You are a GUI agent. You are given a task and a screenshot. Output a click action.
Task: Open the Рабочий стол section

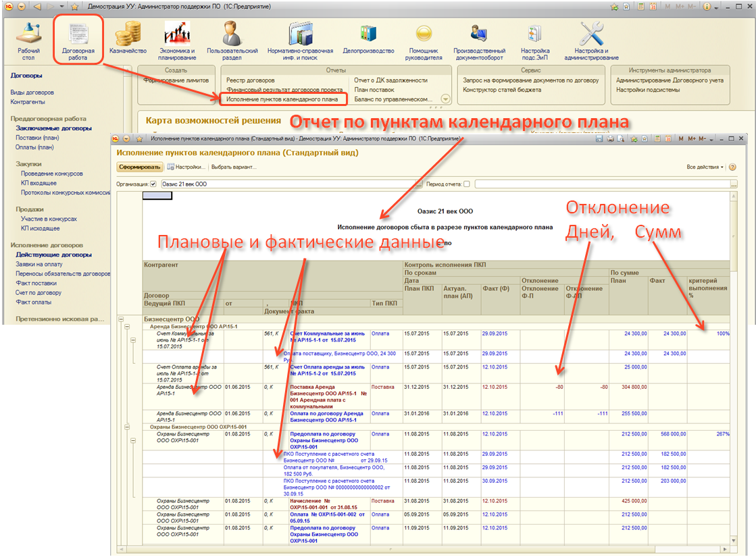28,40
